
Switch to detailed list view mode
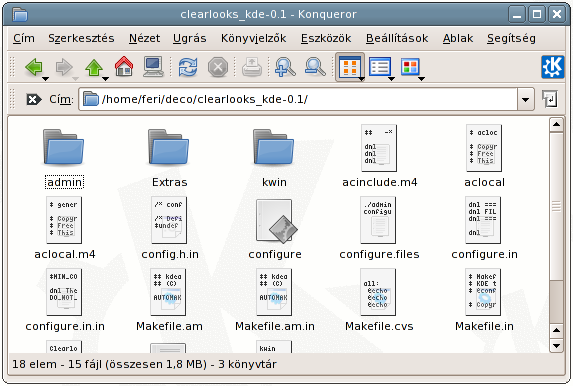pyautogui.click(x=380, y=67)
